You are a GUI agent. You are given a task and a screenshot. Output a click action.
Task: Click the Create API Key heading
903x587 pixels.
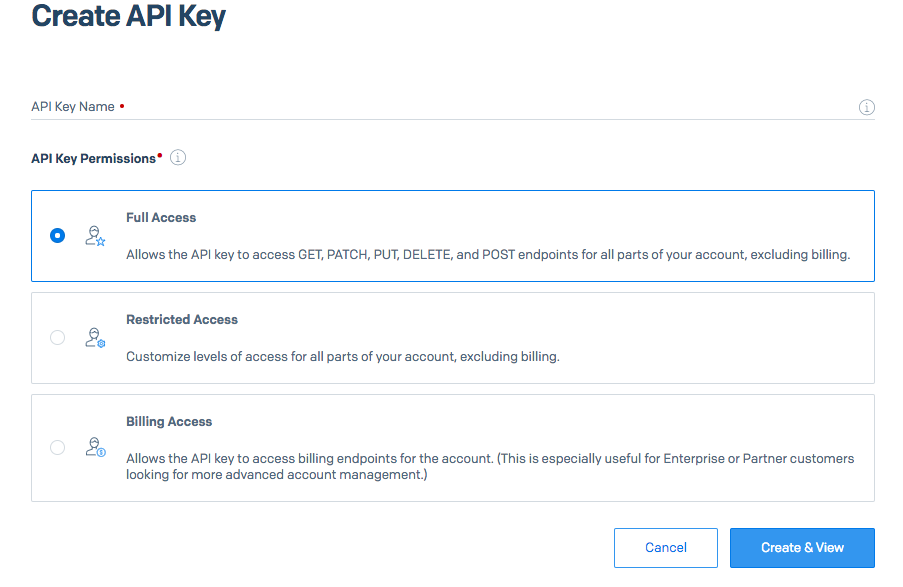(x=129, y=17)
